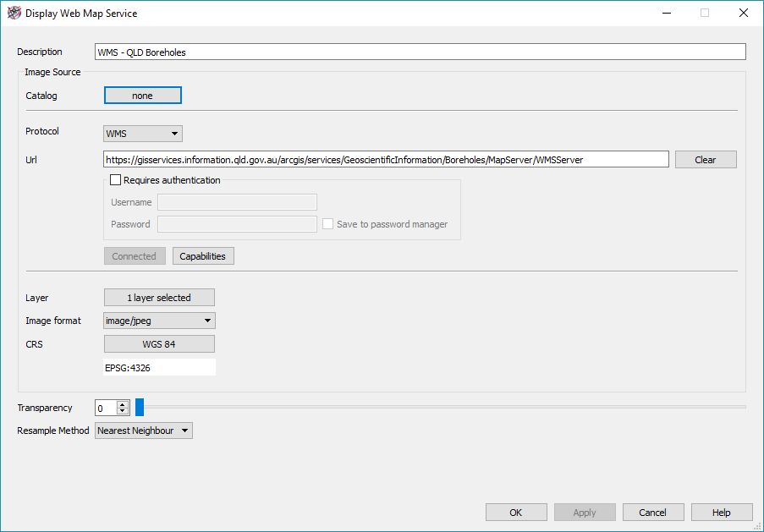
Task: Expand the Image format dropdown
Action: tap(159, 321)
